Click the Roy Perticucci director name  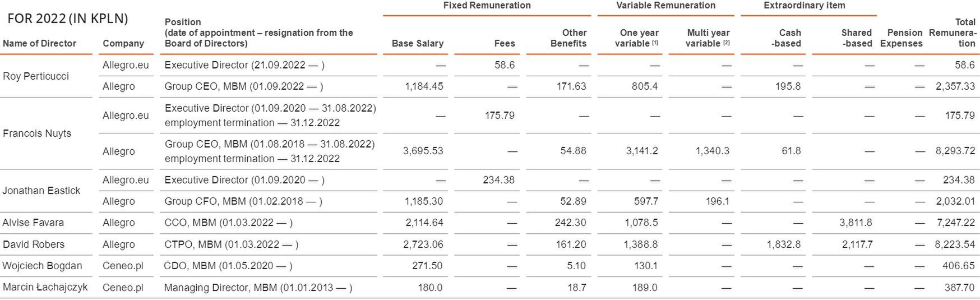[36, 76]
